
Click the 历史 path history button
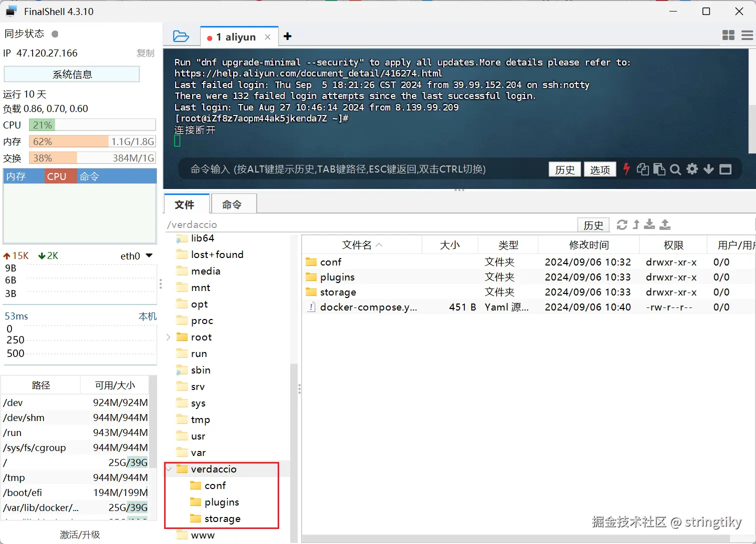[x=593, y=225]
